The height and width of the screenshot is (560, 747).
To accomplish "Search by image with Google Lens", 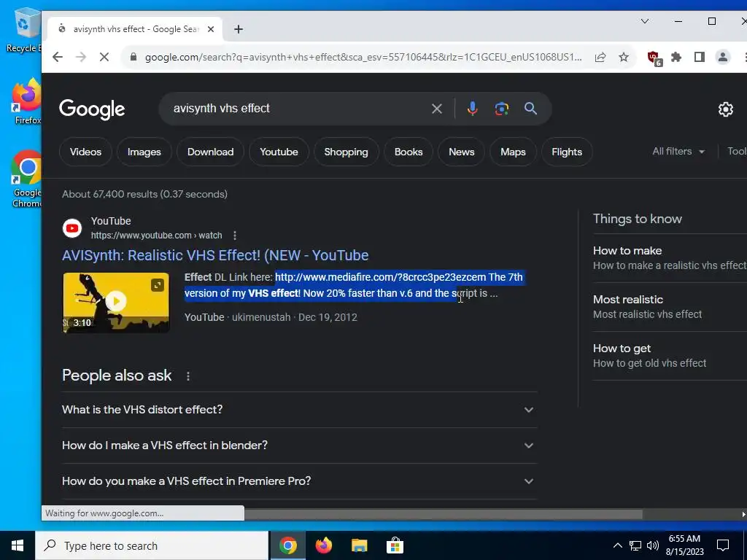I will pos(502,109).
